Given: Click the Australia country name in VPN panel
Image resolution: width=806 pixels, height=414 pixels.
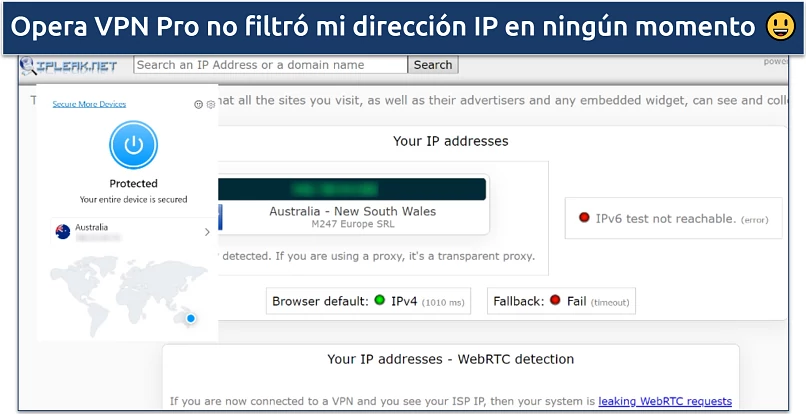Looking at the screenshot, I should 91,227.
